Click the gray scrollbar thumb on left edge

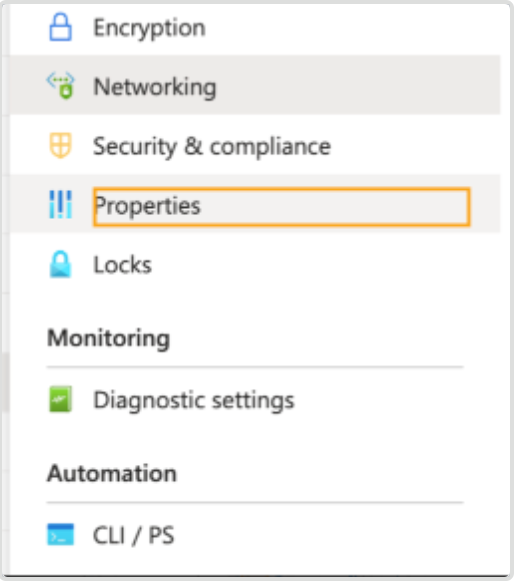point(4,382)
